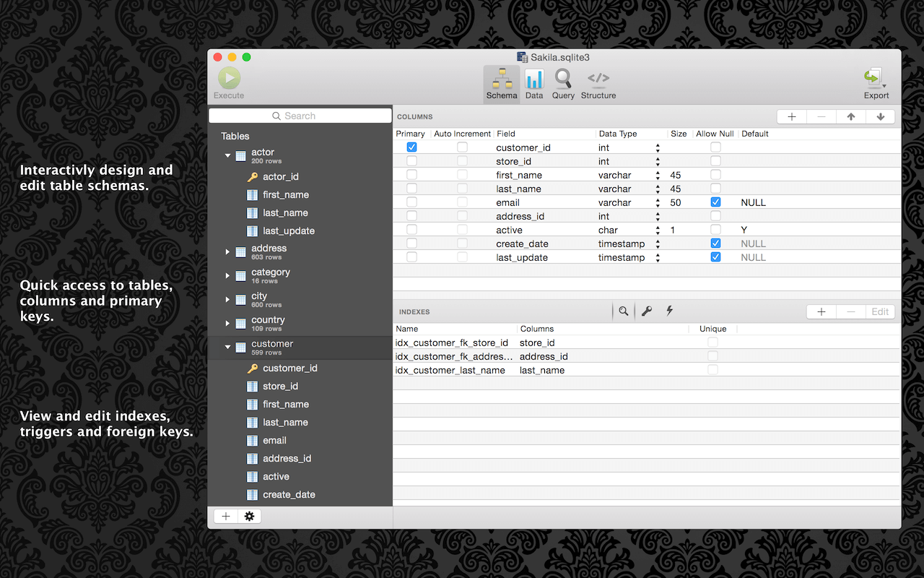This screenshot has width=924, height=578.
Task: Expand the address table in the sidebar
Action: tap(227, 251)
